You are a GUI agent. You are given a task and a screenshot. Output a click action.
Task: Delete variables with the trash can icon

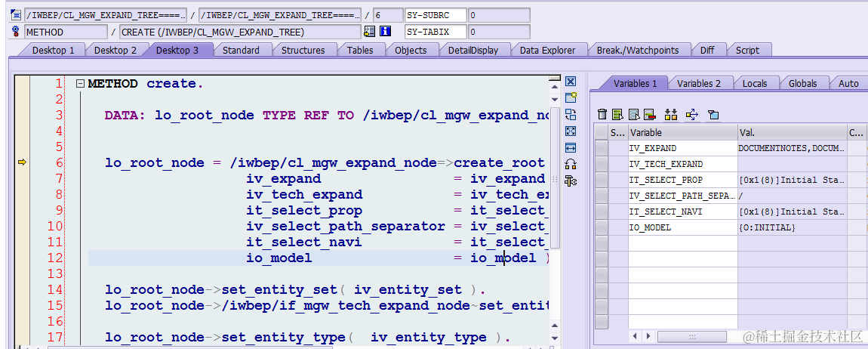click(602, 115)
